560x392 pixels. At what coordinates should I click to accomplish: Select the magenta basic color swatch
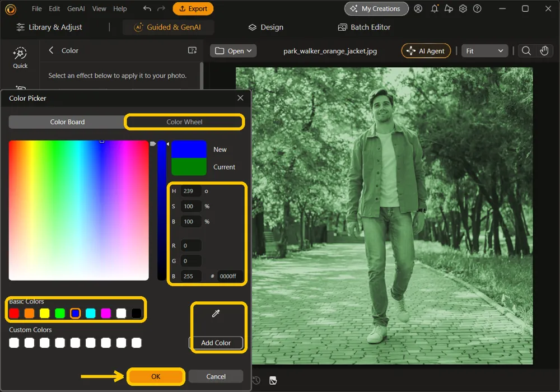click(x=106, y=313)
